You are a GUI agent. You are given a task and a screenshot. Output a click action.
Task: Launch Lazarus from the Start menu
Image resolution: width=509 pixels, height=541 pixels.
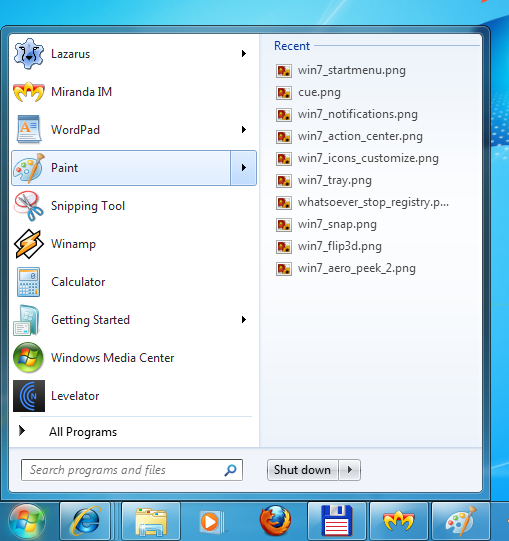(x=134, y=54)
